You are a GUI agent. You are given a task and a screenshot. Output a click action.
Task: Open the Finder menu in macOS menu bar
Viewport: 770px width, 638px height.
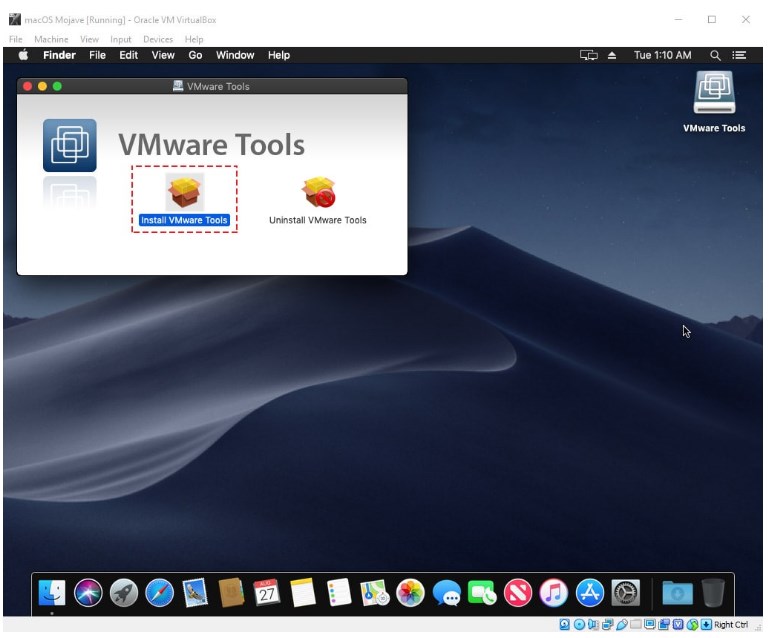coord(59,55)
